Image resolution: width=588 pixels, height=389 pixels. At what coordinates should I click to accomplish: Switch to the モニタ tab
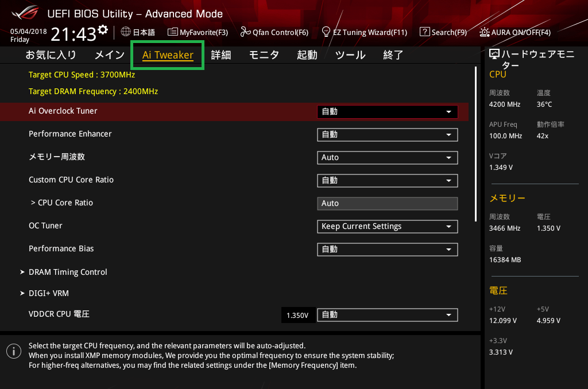pos(264,55)
